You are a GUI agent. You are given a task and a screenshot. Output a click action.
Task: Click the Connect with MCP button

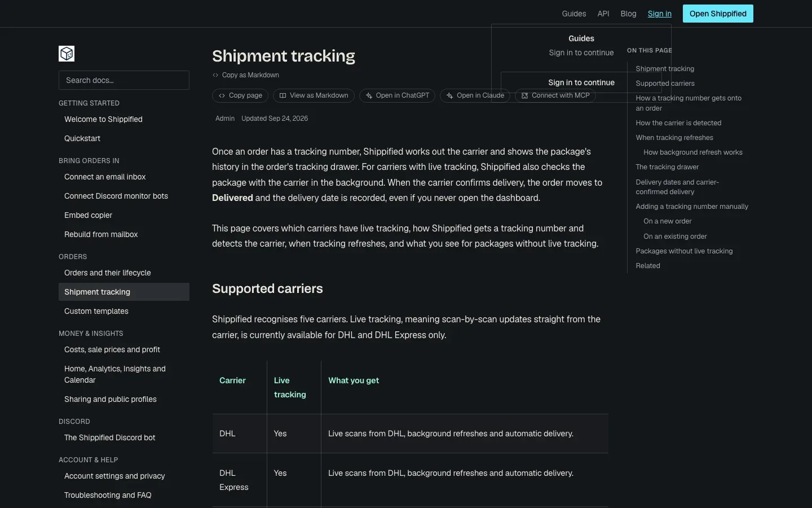[555, 95]
